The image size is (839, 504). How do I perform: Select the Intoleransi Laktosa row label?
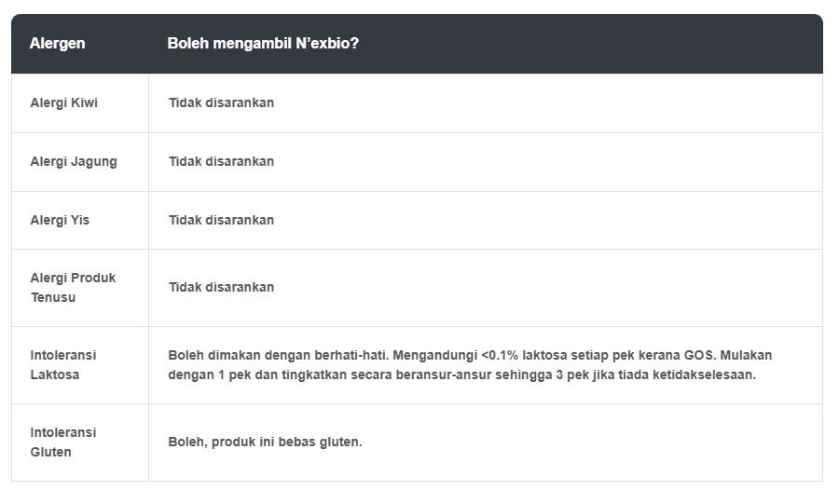click(x=62, y=364)
